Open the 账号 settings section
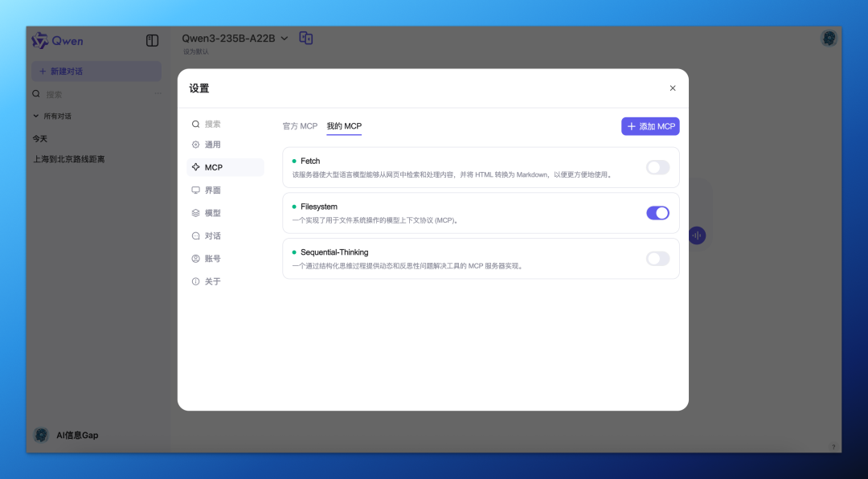The image size is (868, 479). click(225, 259)
